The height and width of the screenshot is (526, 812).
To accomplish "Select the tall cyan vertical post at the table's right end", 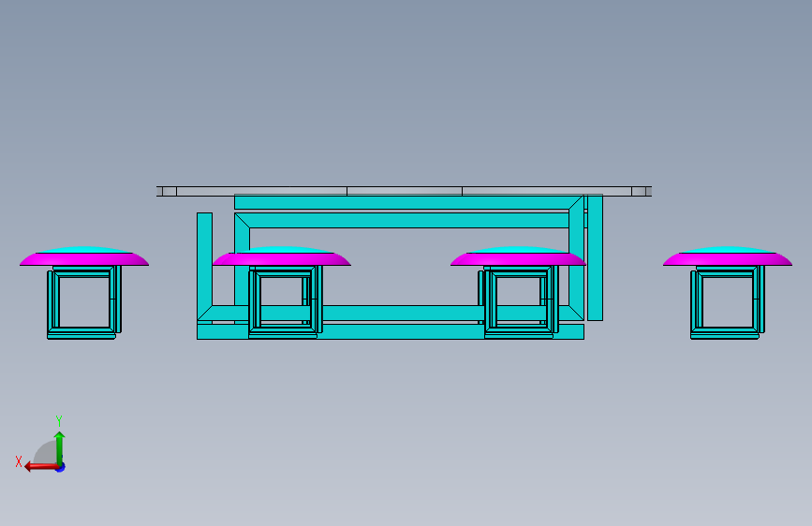I will point(595,257).
